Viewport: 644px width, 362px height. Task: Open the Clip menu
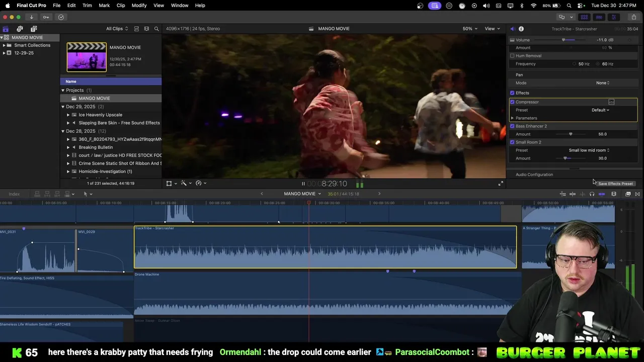(121, 6)
